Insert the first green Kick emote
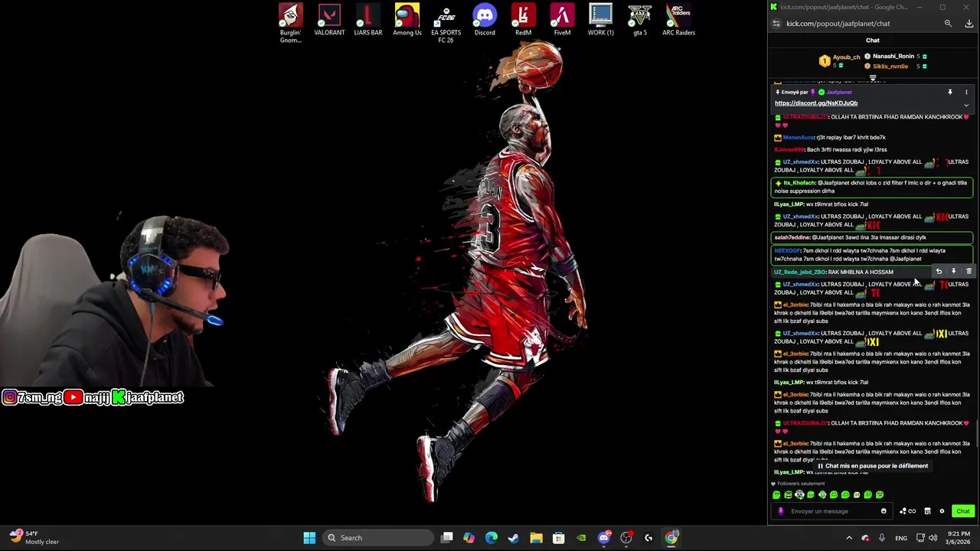 [776, 495]
